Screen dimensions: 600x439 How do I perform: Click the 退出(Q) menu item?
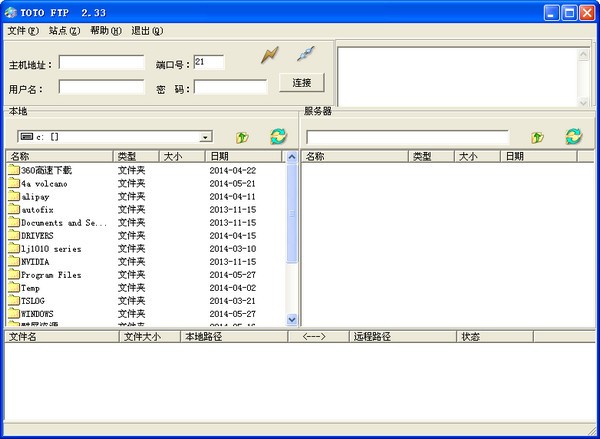[x=147, y=31]
